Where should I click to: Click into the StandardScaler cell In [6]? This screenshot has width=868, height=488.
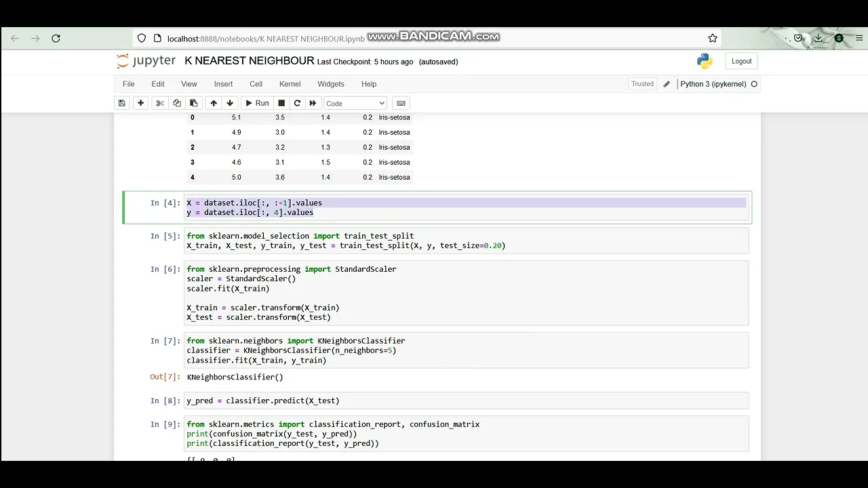(467, 293)
